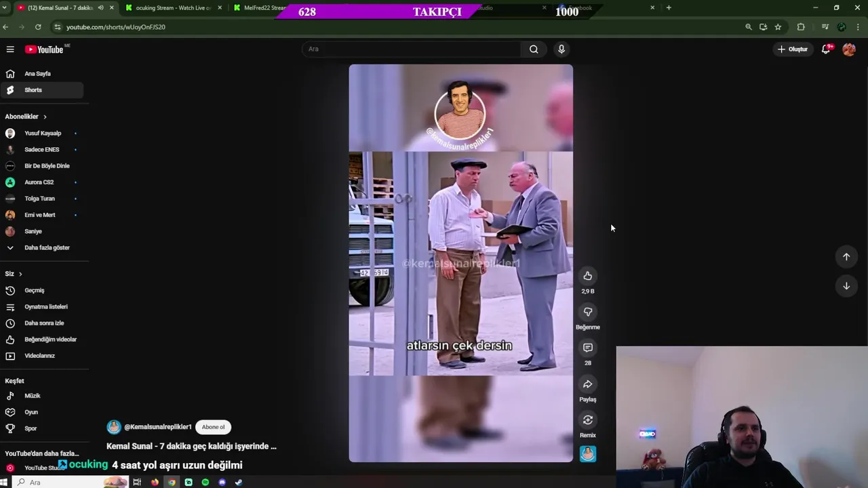Go to the previous Short (up arrow)
868x488 pixels.
[846, 257]
